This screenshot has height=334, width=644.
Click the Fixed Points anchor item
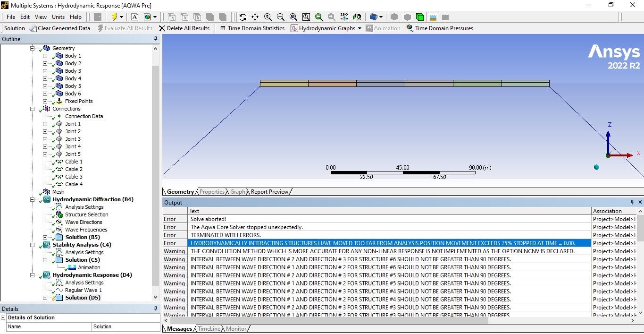click(78, 101)
